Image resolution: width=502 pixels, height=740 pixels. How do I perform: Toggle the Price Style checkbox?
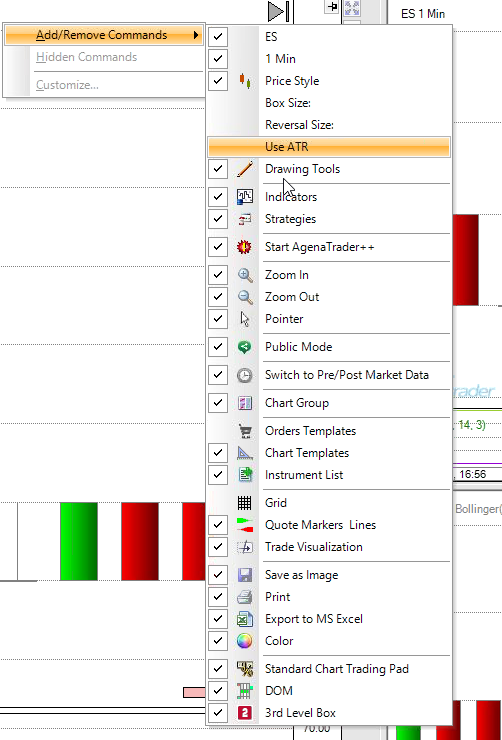(218, 81)
